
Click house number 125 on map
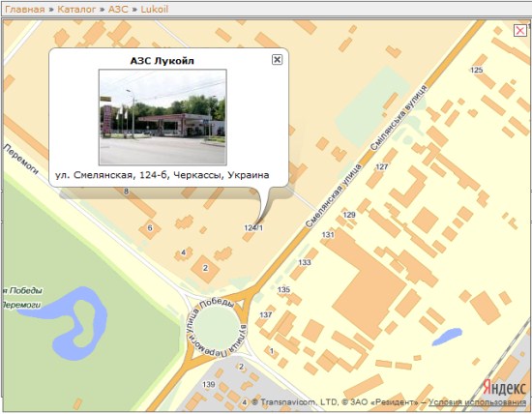476,70
